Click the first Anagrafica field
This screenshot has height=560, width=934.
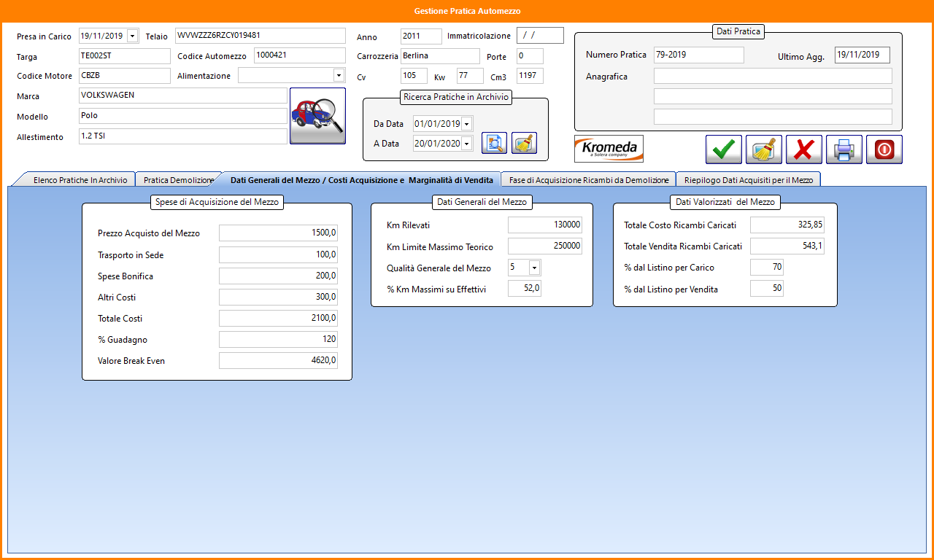pos(773,76)
